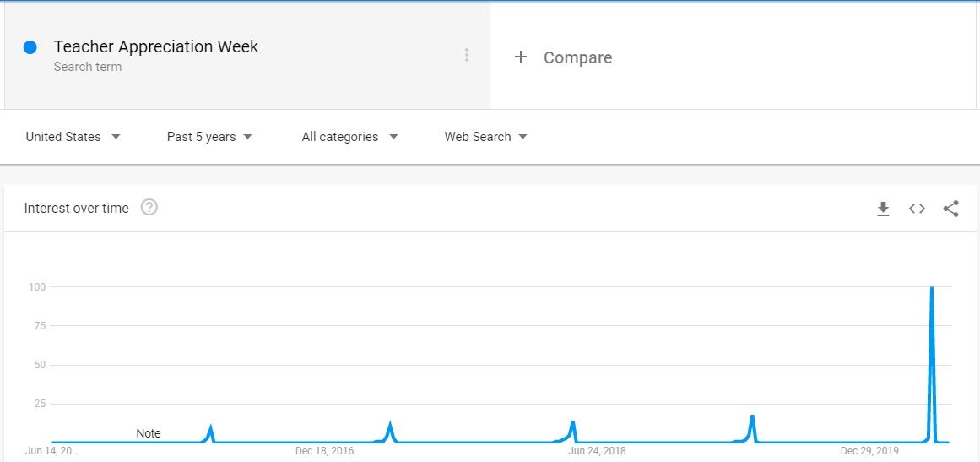Viewport: 980px width, 462px height.
Task: Click the 2017 spike on the trend line
Action: 391,425
